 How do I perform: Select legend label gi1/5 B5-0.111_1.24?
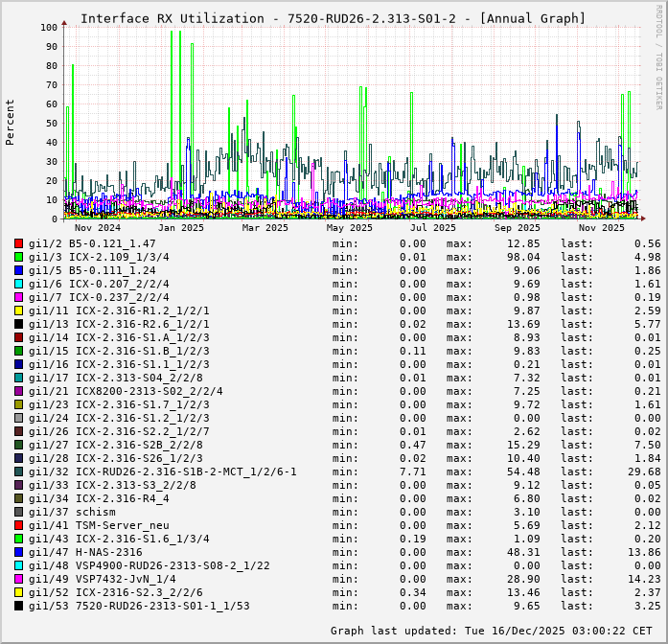click(x=92, y=270)
